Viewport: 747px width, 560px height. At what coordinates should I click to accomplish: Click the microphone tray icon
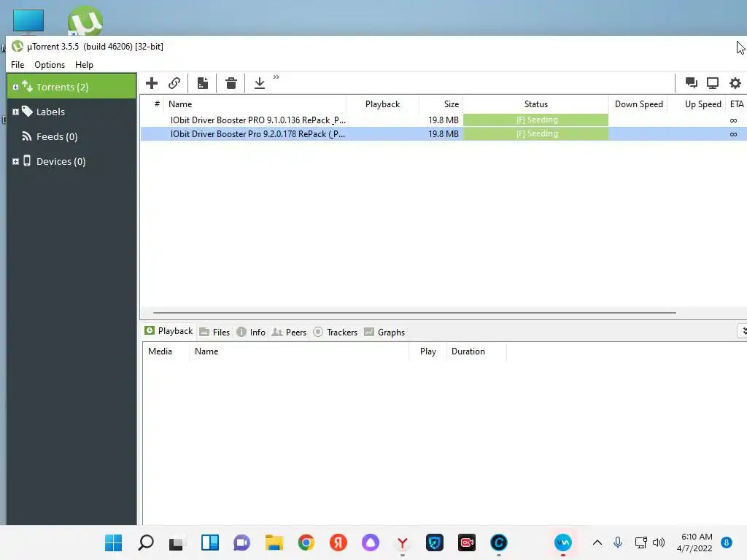tap(618, 542)
